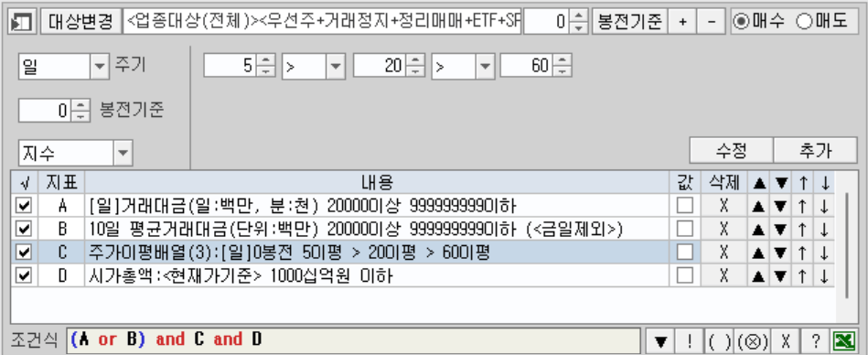Uncheck the checkbox for condition A
The image size is (868, 355).
(24, 206)
